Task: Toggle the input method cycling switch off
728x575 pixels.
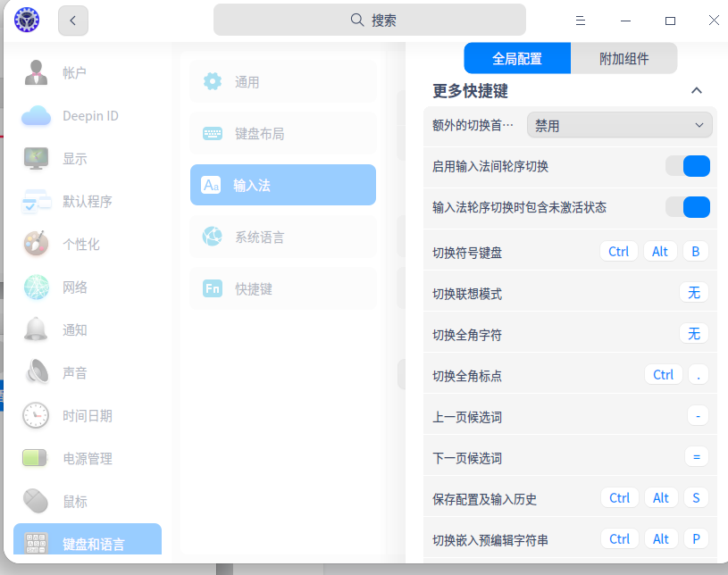Action: pyautogui.click(x=688, y=166)
